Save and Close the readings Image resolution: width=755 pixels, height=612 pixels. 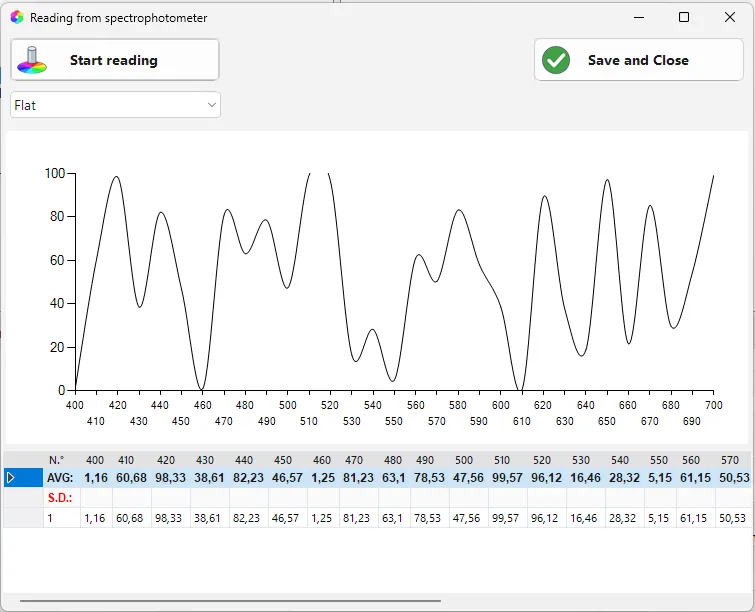(x=638, y=60)
